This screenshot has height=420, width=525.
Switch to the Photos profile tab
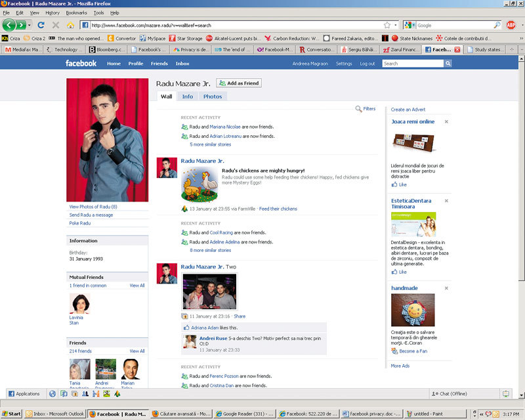(213, 96)
